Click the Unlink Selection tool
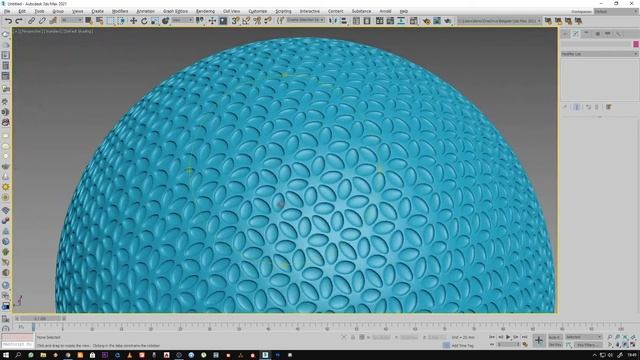This screenshot has height=360, width=640. click(x=42, y=20)
